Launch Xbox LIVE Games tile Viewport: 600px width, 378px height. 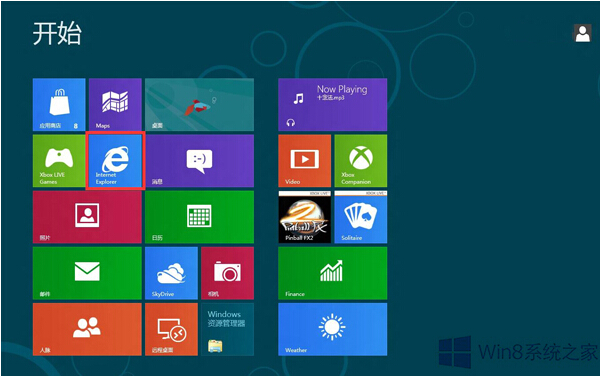pyautogui.click(x=59, y=161)
